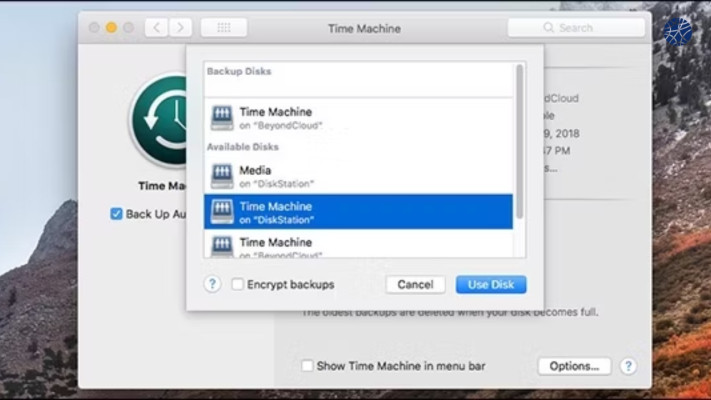Select bottom Time Machine on BeyondCloud disk
The image size is (711, 400).
point(358,245)
